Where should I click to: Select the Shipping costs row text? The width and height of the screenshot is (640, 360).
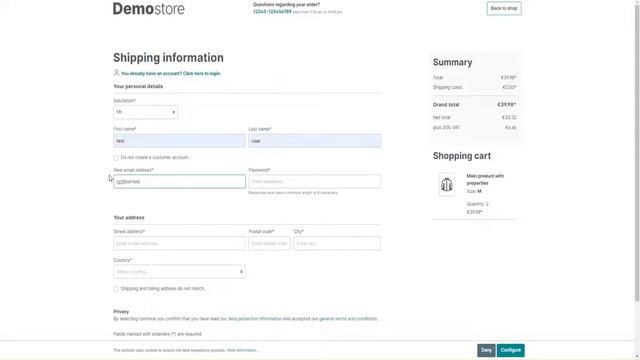(x=474, y=87)
